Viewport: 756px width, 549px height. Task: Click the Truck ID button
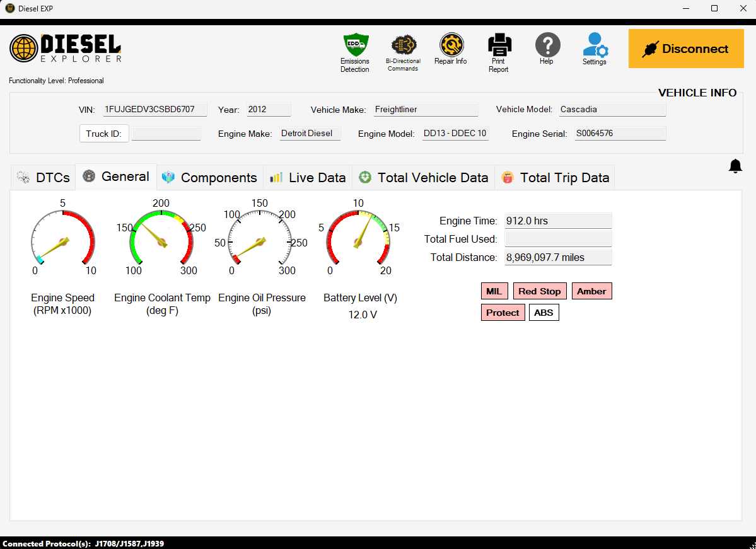104,134
